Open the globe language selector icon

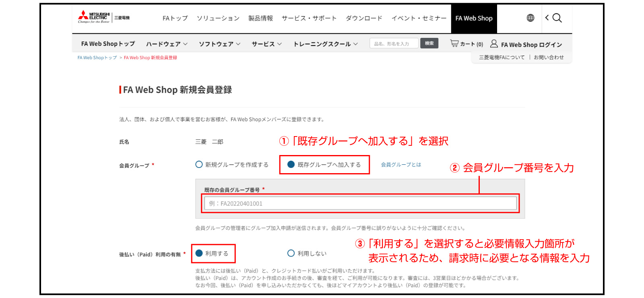tap(530, 18)
